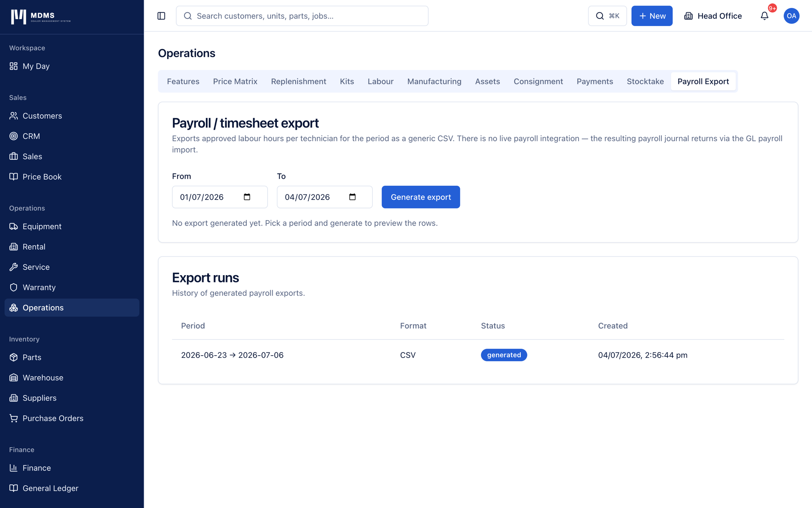Toggle the sidebar collapse icon
Screen dimensions: 812x508
click(x=161, y=16)
